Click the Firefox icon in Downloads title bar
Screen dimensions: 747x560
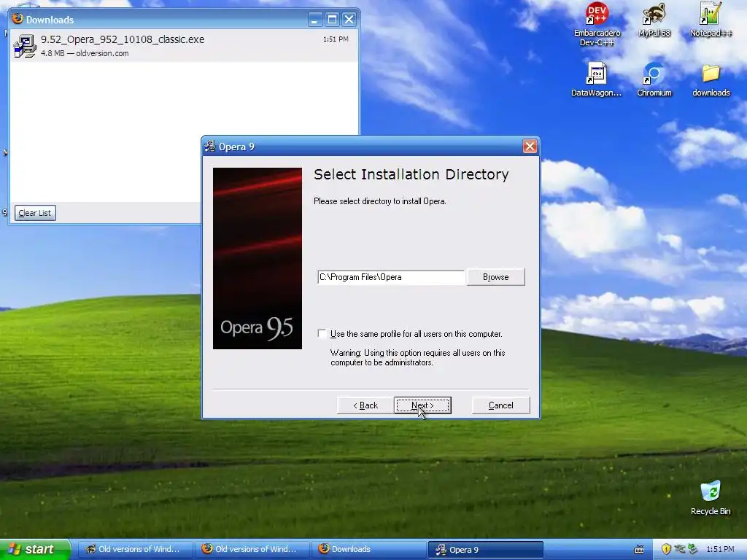(x=18, y=19)
